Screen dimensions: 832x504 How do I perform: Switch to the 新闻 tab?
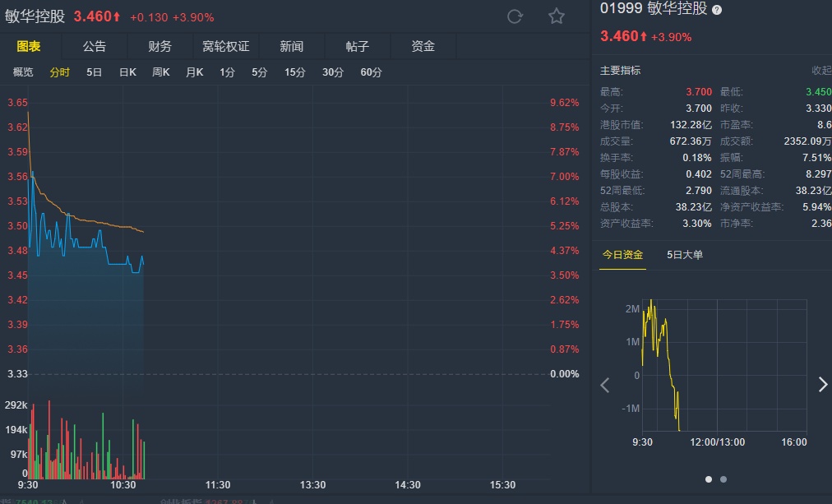pyautogui.click(x=292, y=47)
